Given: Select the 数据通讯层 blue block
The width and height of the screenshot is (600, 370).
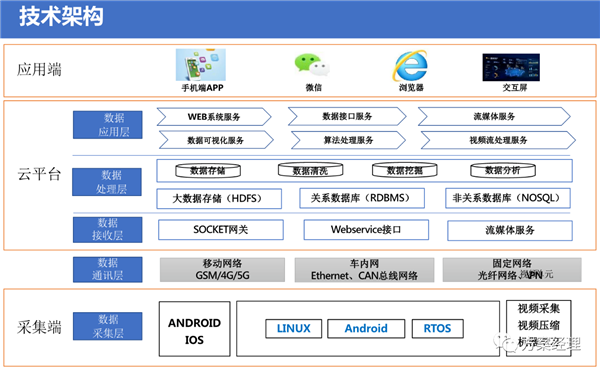Looking at the screenshot, I should [x=108, y=269].
